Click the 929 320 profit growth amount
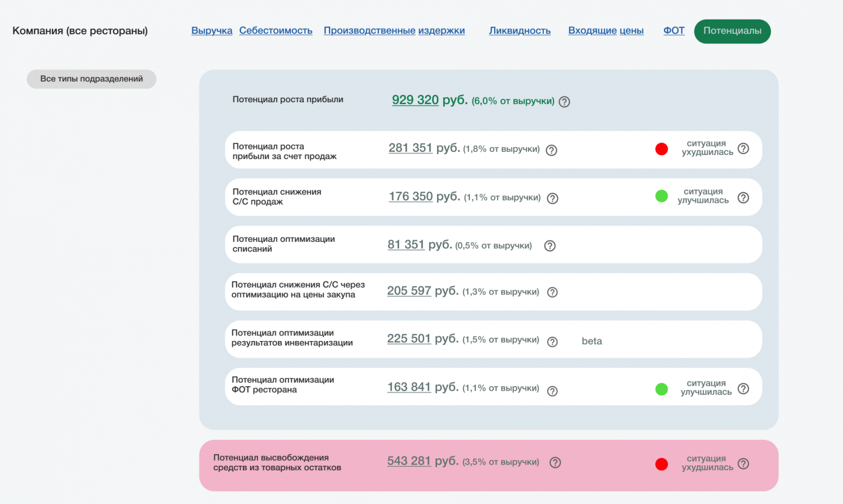Viewport: 843px width, 504px height. coord(415,100)
